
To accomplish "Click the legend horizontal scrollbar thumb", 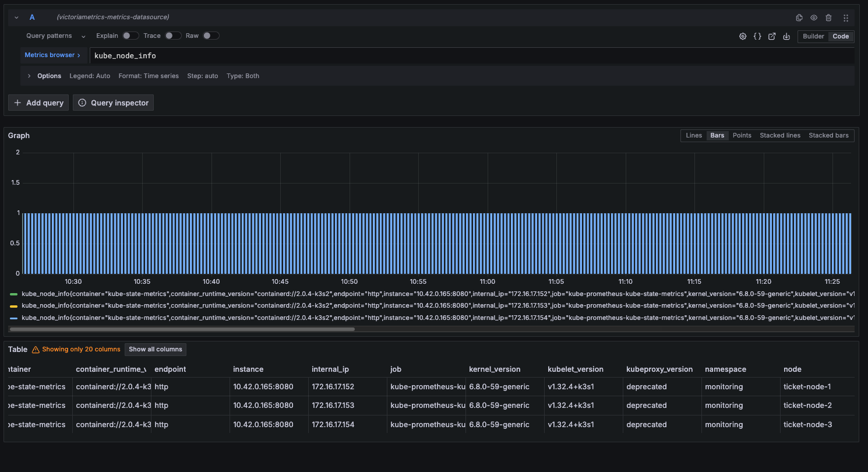I will click(x=182, y=329).
